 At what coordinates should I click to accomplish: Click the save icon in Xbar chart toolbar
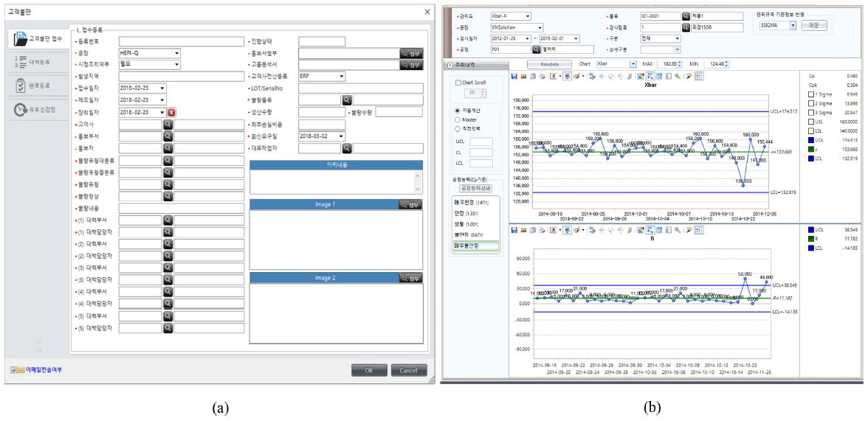tap(514, 76)
